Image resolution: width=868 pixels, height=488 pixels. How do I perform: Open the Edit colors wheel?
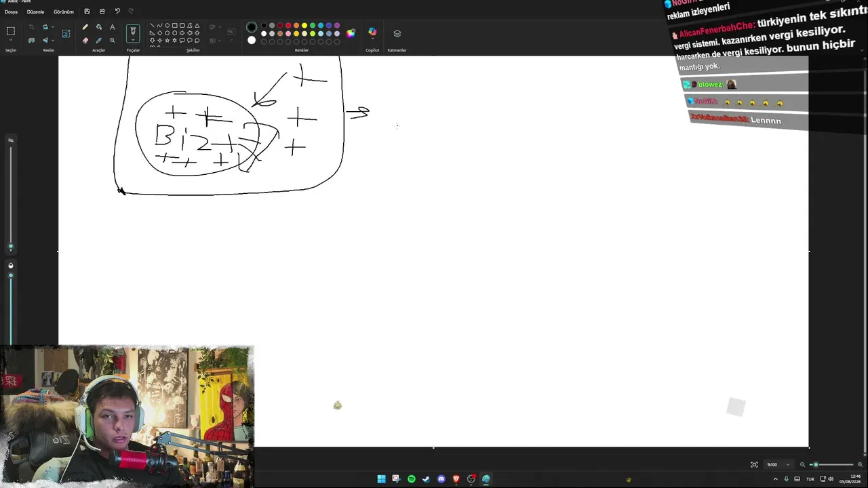tap(351, 33)
